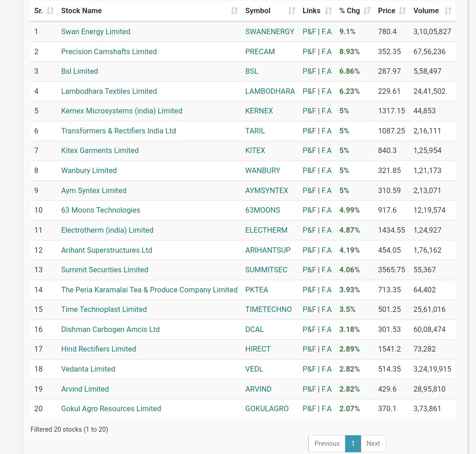The width and height of the screenshot is (476, 454).
Task: Open F.A link for Bsl Limited
Action: coord(326,71)
